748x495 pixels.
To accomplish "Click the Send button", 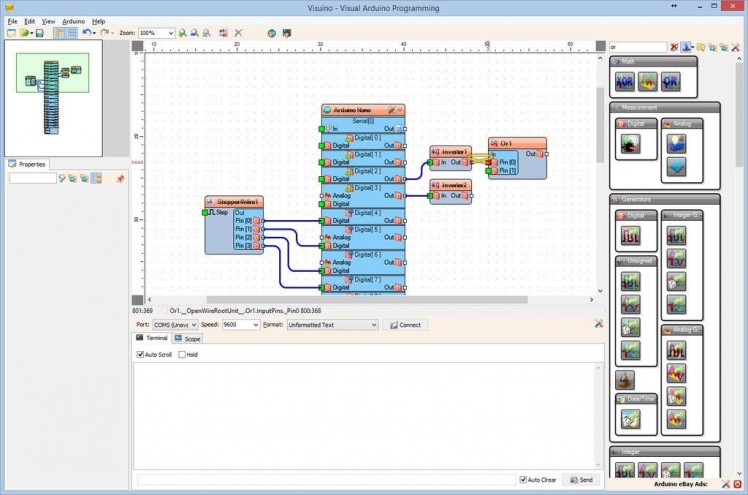I will point(583,480).
